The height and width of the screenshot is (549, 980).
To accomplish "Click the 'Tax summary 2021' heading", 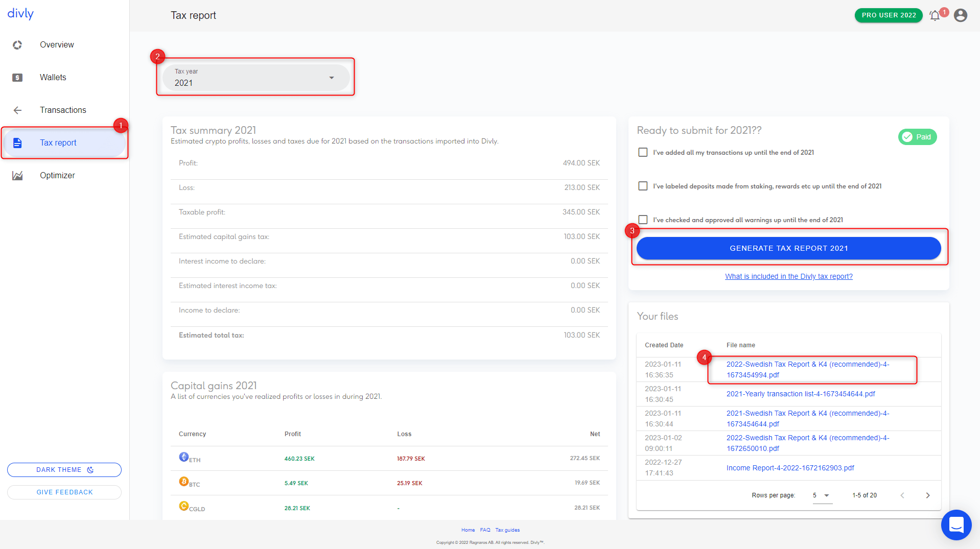I will tap(213, 130).
